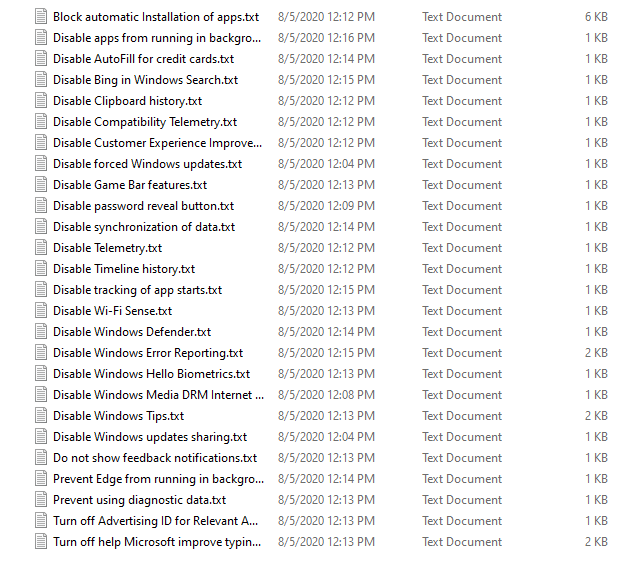Select file name Do not show feedback notifications.txt

click(x=155, y=459)
